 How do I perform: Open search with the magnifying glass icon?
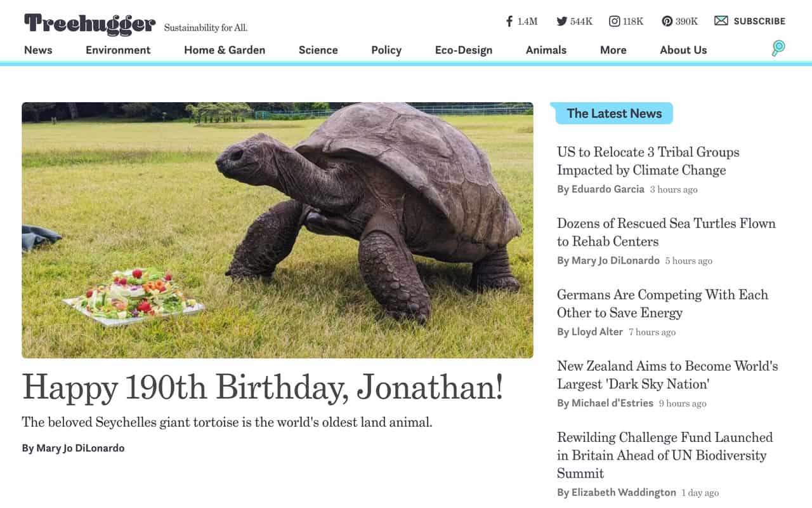pyautogui.click(x=778, y=48)
